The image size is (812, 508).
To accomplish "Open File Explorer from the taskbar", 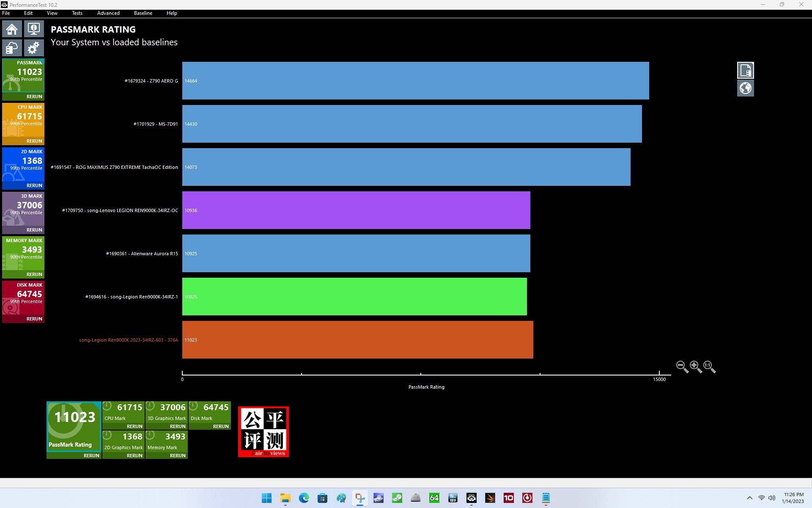I will click(285, 498).
